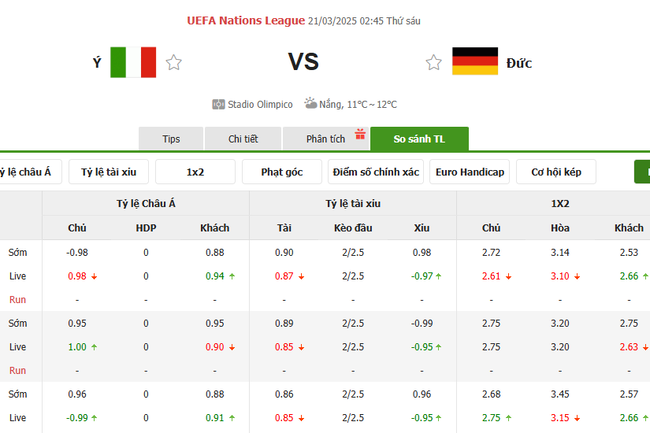Click the Italy flag icon
650x433 pixels.
(133, 62)
